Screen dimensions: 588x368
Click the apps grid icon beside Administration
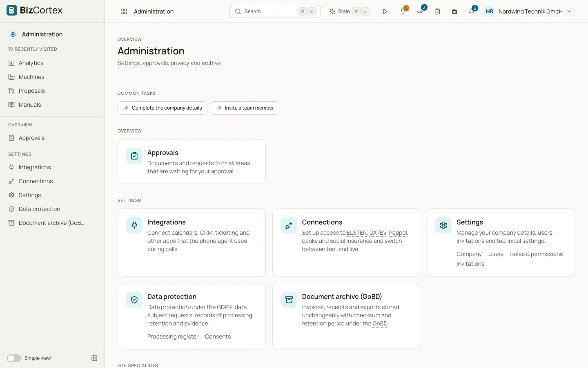coord(124,11)
